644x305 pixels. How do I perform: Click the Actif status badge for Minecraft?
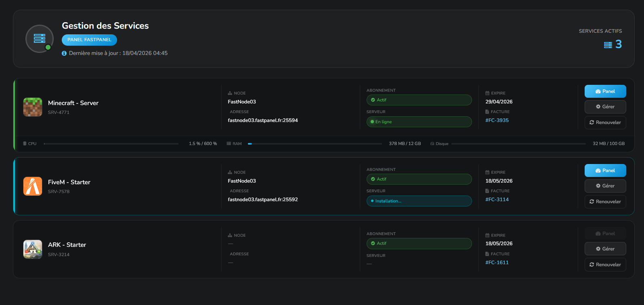tap(419, 100)
